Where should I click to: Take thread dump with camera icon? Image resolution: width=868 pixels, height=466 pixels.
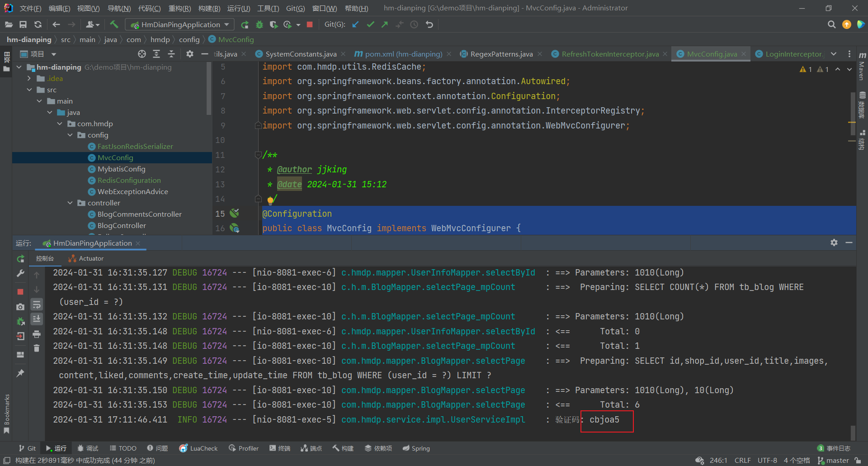click(x=20, y=307)
